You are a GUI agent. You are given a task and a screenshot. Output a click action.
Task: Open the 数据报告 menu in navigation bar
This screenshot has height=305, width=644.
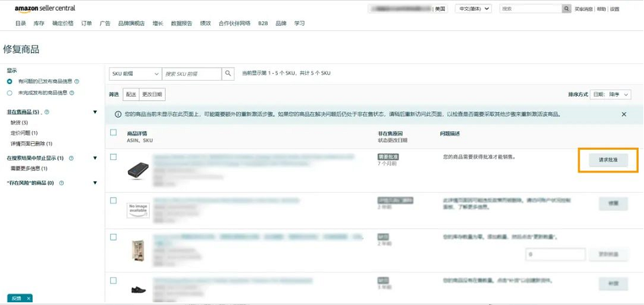(181, 23)
